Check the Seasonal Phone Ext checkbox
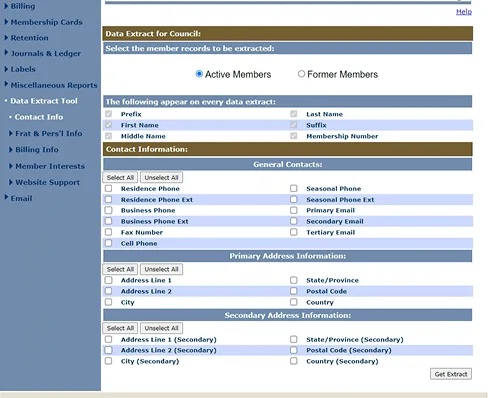The image size is (488, 398). click(x=293, y=199)
